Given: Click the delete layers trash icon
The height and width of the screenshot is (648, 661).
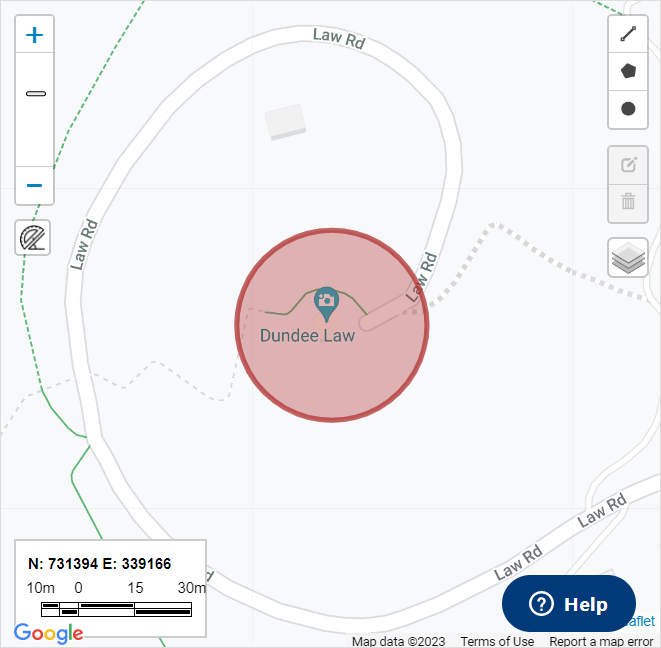Looking at the screenshot, I should click(x=628, y=202).
